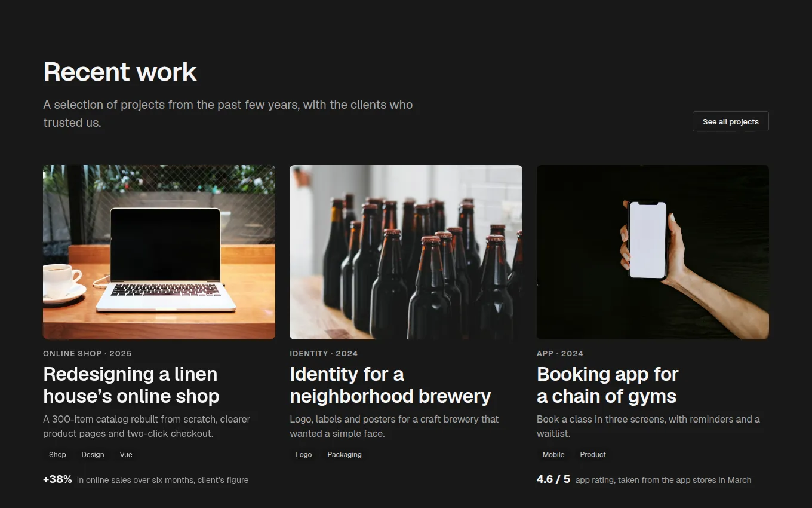Select the Shop tag

click(x=57, y=455)
